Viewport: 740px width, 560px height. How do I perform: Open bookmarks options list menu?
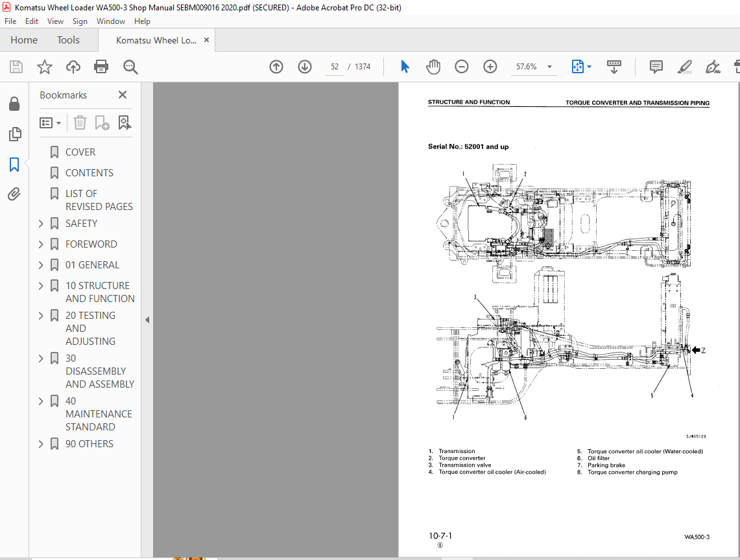click(x=50, y=123)
